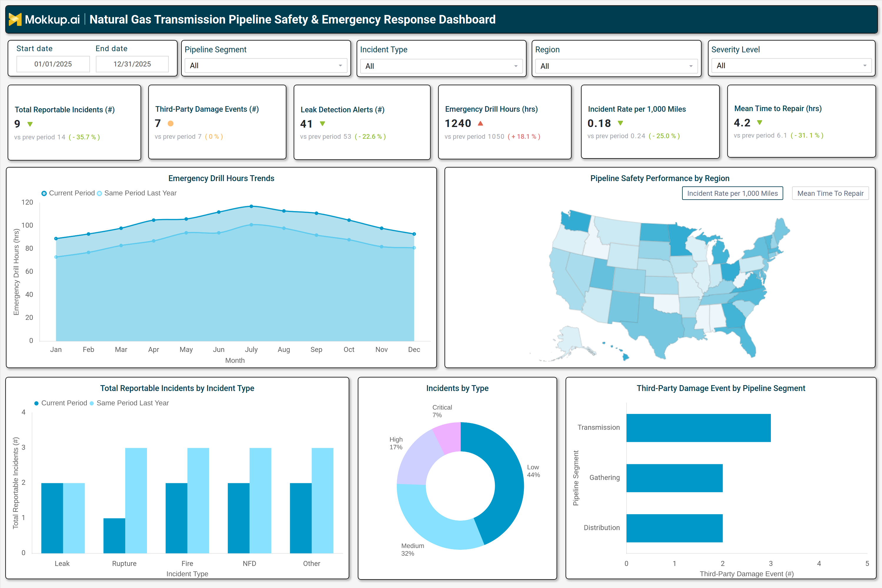The width and height of the screenshot is (882, 588).
Task: Click the down arrow beside Incident Rate 0.18
Action: coord(620,123)
